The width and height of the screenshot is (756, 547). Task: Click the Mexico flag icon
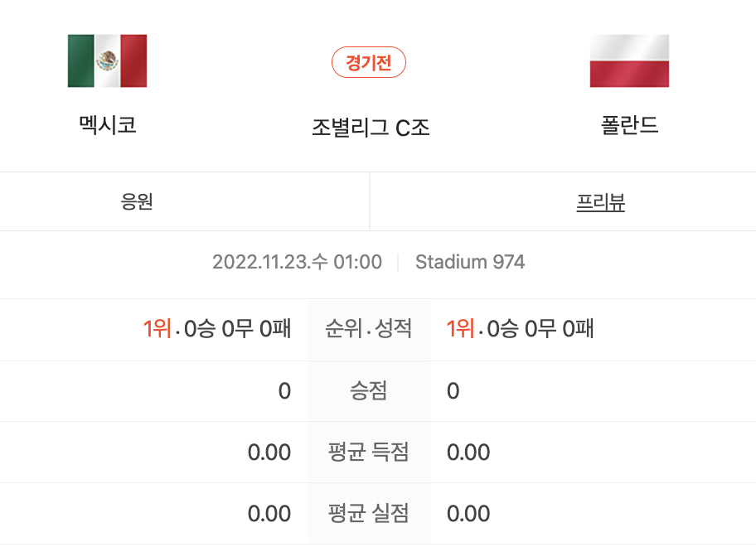107,61
